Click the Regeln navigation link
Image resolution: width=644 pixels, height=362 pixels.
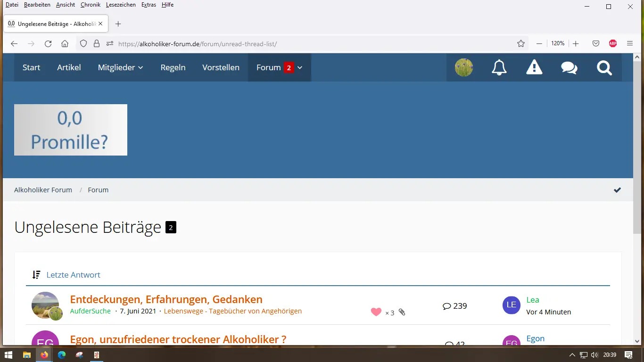[x=173, y=67]
